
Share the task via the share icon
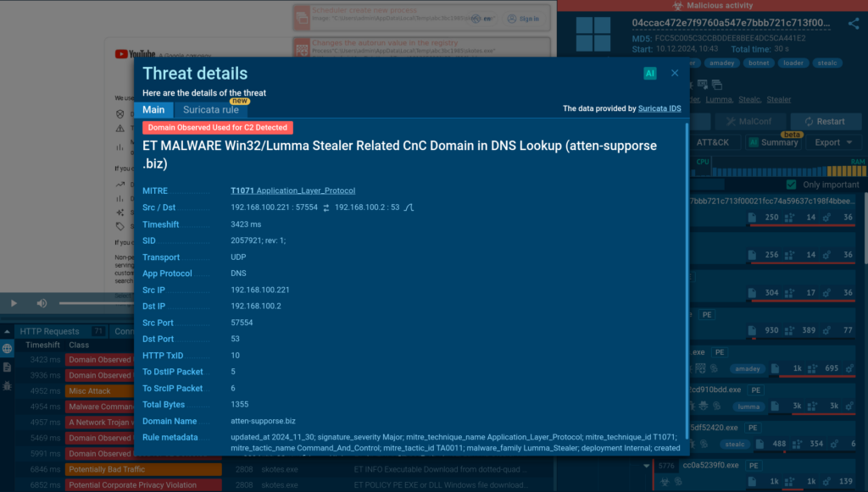[x=853, y=24]
